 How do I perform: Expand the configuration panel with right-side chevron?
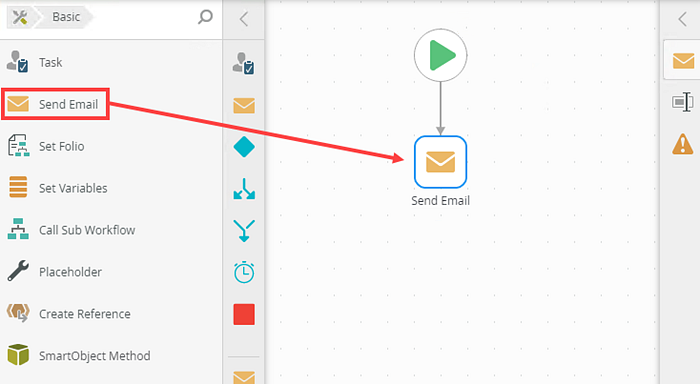(682, 19)
